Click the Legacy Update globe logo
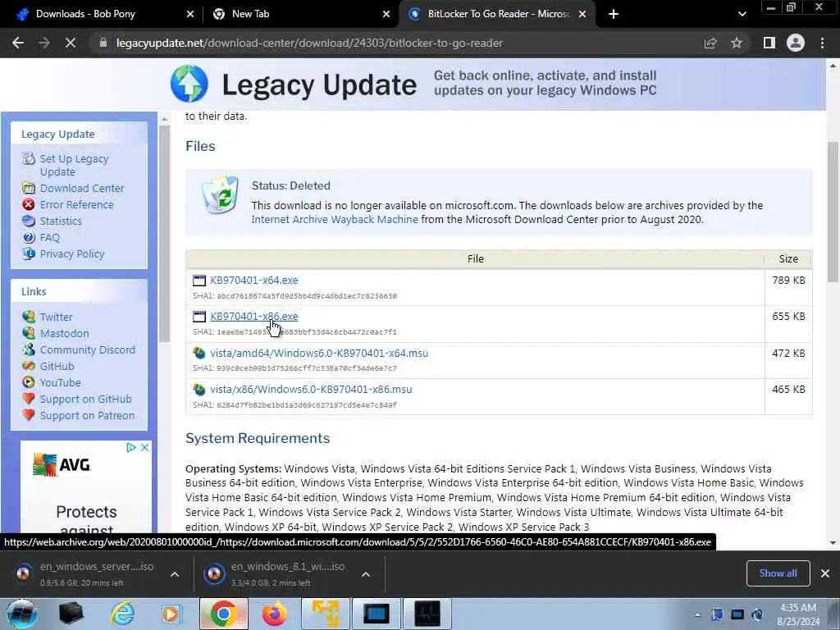The height and width of the screenshot is (630, 840). click(189, 84)
